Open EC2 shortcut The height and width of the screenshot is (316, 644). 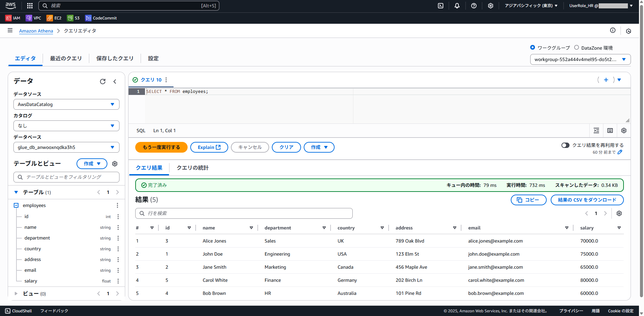pyautogui.click(x=54, y=18)
